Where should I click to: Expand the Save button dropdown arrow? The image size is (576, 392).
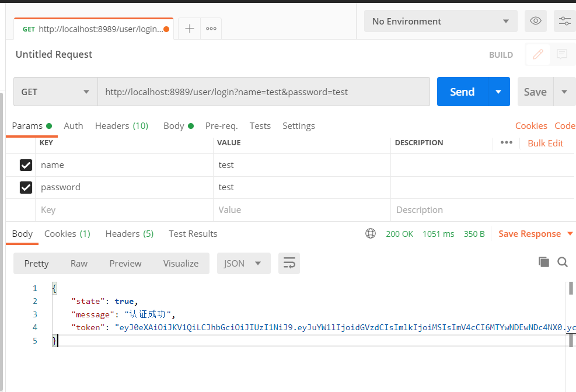[x=564, y=92]
